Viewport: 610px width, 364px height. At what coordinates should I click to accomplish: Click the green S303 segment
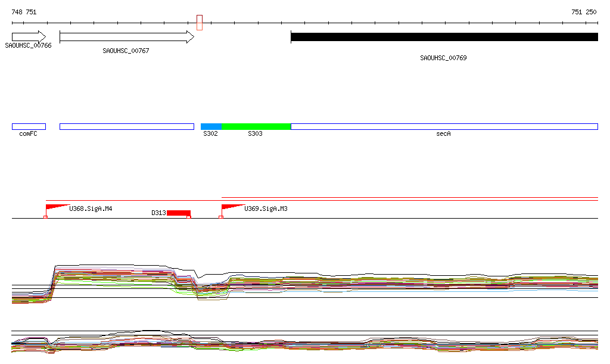click(256, 126)
